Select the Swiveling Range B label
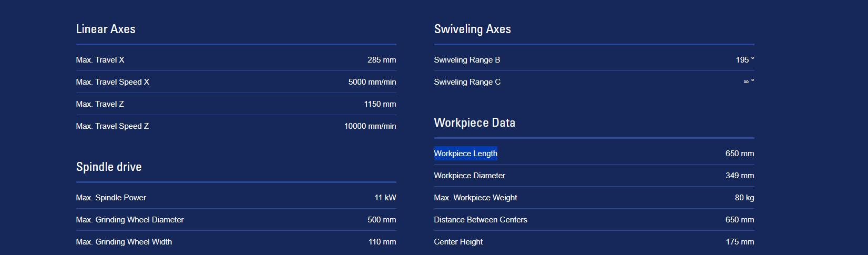 [x=467, y=60]
